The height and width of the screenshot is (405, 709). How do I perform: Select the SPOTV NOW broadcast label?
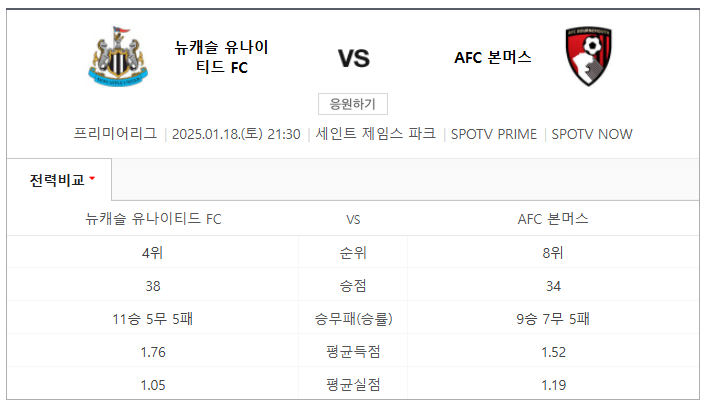[592, 134]
